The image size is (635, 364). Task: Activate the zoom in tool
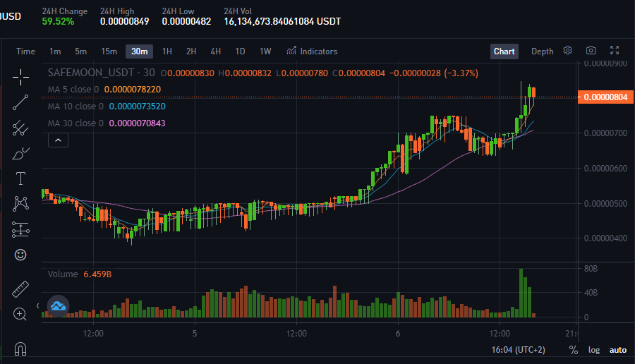click(20, 314)
